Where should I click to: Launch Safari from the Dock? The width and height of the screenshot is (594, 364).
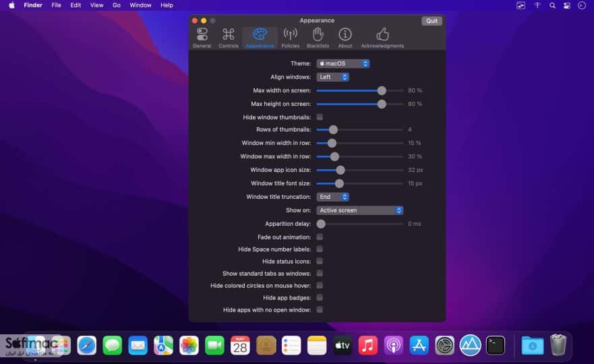click(87, 345)
